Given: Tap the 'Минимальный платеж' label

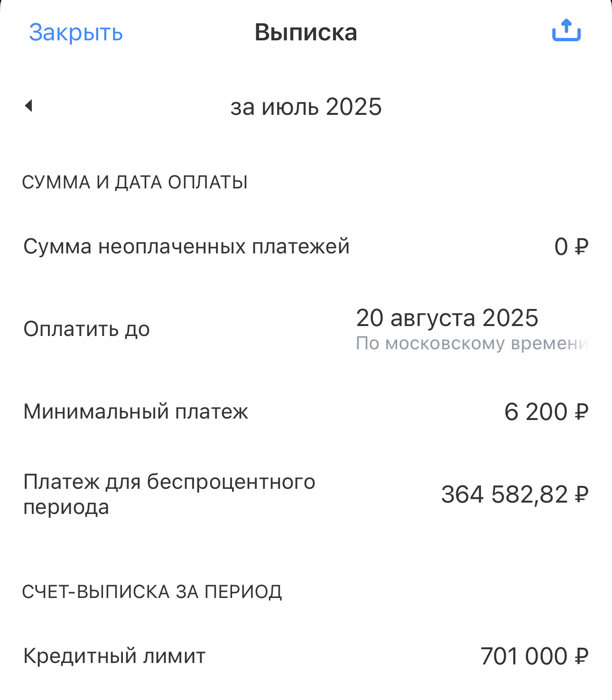Looking at the screenshot, I should 136,411.
